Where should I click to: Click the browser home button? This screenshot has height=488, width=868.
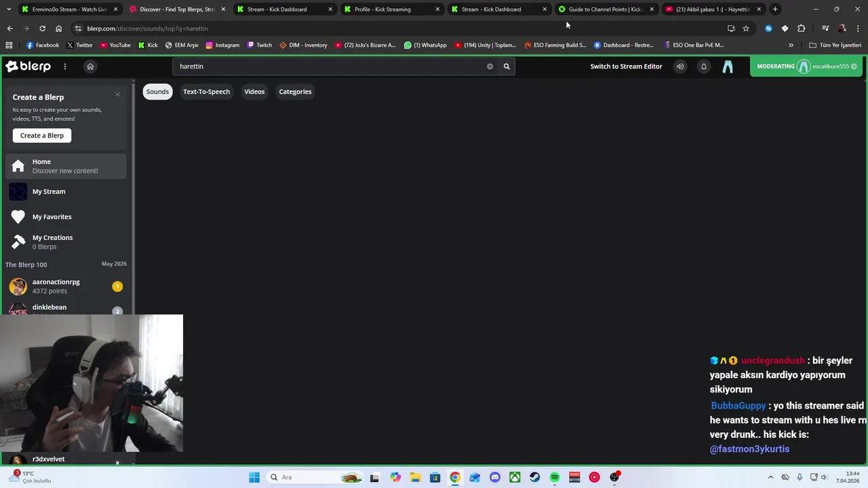pyautogui.click(x=58, y=28)
